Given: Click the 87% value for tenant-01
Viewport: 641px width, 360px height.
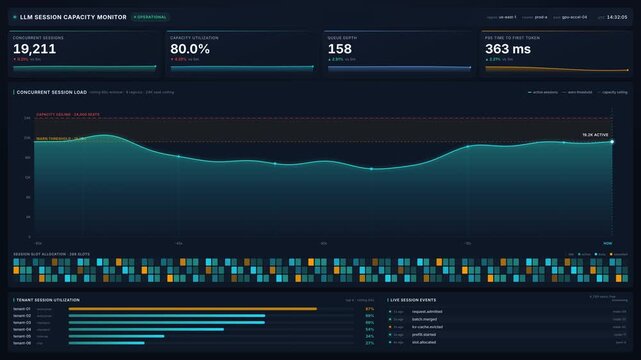Looking at the screenshot, I should (x=370, y=309).
